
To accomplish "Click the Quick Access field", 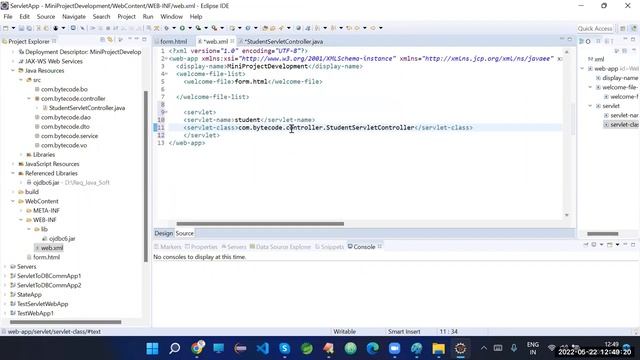I will (x=595, y=28).
